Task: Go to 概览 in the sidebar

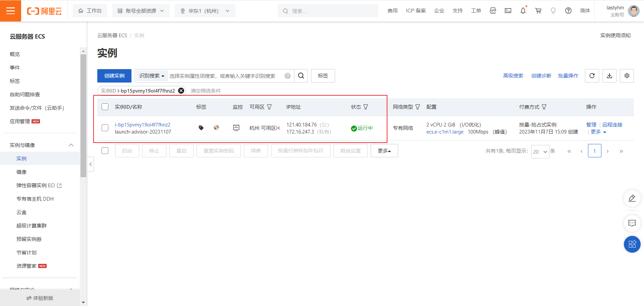Action: point(15,54)
